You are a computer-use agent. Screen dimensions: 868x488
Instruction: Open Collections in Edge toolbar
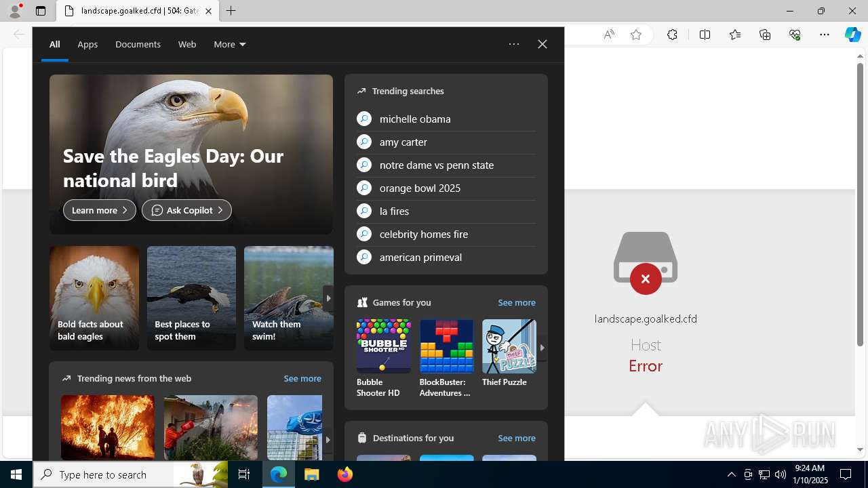[765, 35]
